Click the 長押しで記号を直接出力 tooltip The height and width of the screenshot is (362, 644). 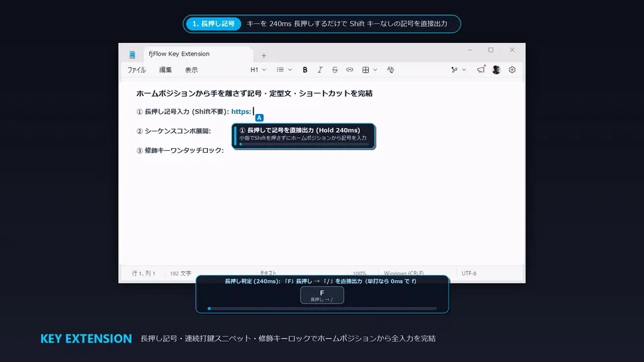[x=303, y=136]
